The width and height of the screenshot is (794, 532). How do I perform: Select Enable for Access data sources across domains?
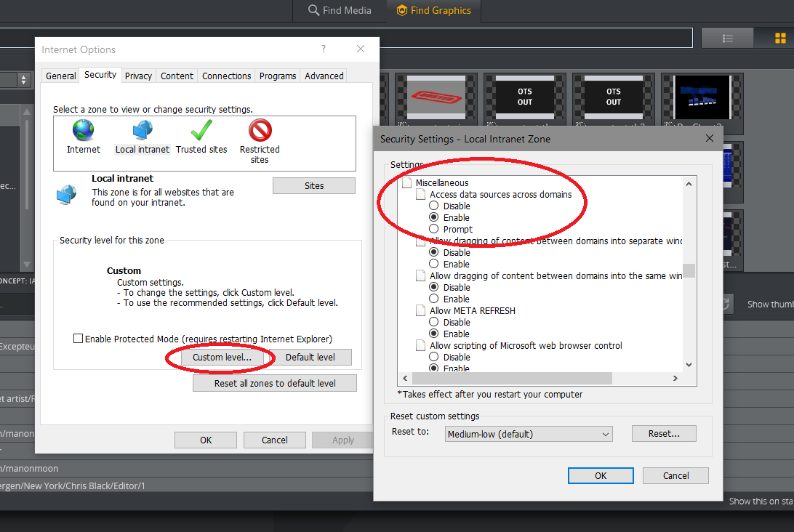pyautogui.click(x=434, y=217)
